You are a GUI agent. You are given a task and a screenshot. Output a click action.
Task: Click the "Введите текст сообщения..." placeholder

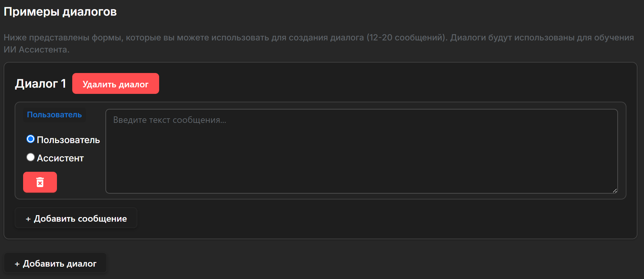170,120
